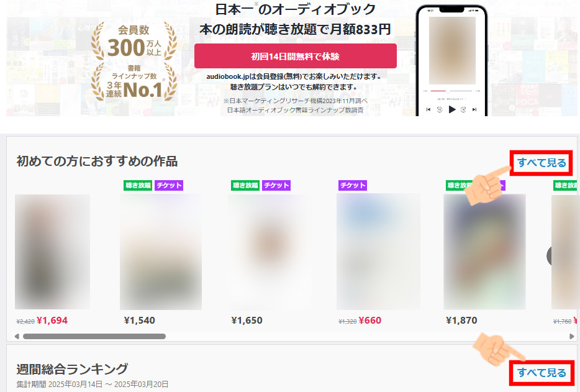Click the skip-to-previous icon on the phone player
The width and height of the screenshot is (580, 392).
pos(428,109)
